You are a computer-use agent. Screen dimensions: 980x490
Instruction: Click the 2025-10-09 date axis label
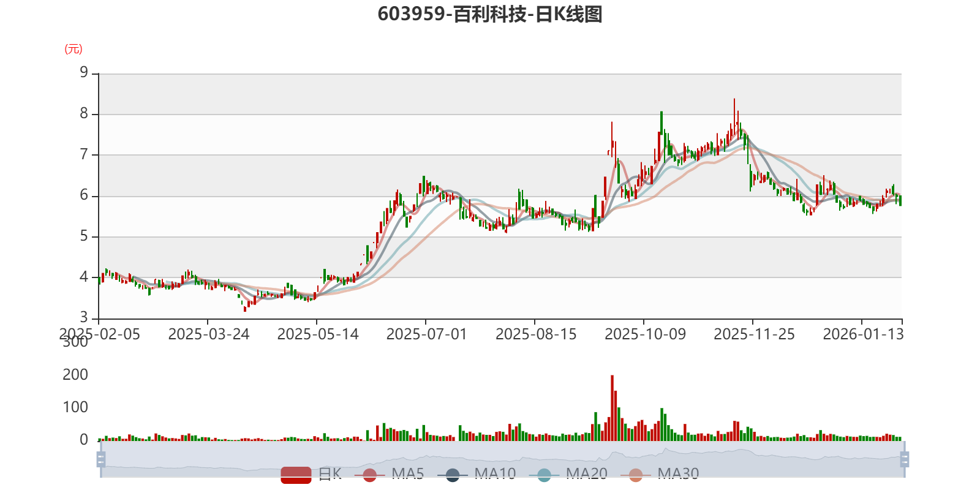pyautogui.click(x=645, y=334)
